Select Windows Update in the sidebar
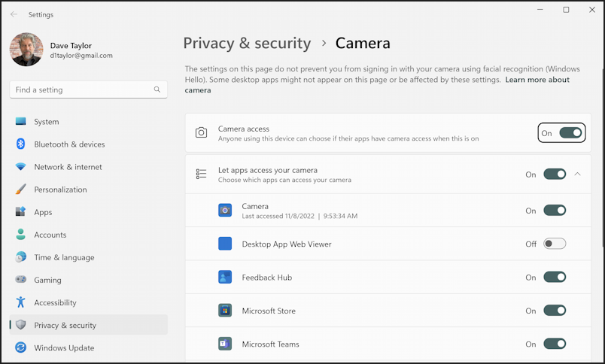Image resolution: width=605 pixels, height=364 pixels. (88, 347)
